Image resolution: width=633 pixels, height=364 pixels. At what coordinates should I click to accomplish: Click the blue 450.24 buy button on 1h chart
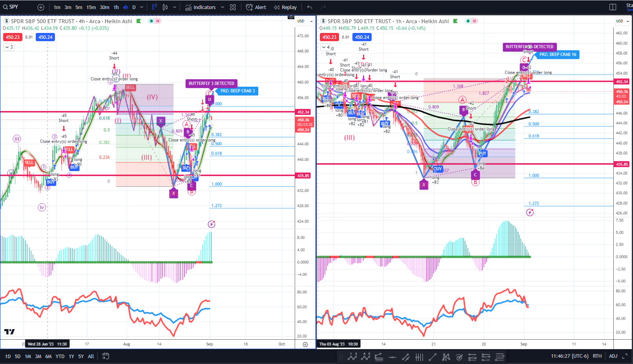(x=362, y=37)
